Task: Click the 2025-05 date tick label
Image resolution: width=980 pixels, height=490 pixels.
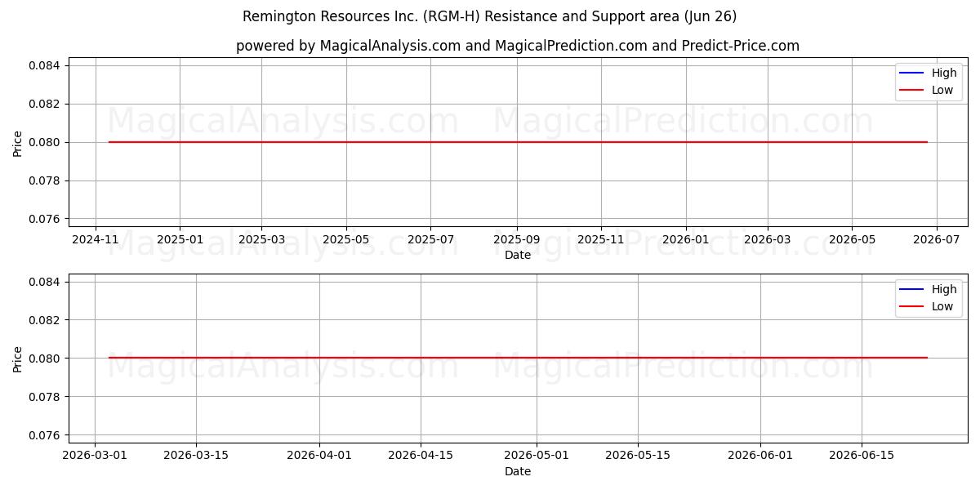Action: 346,241
